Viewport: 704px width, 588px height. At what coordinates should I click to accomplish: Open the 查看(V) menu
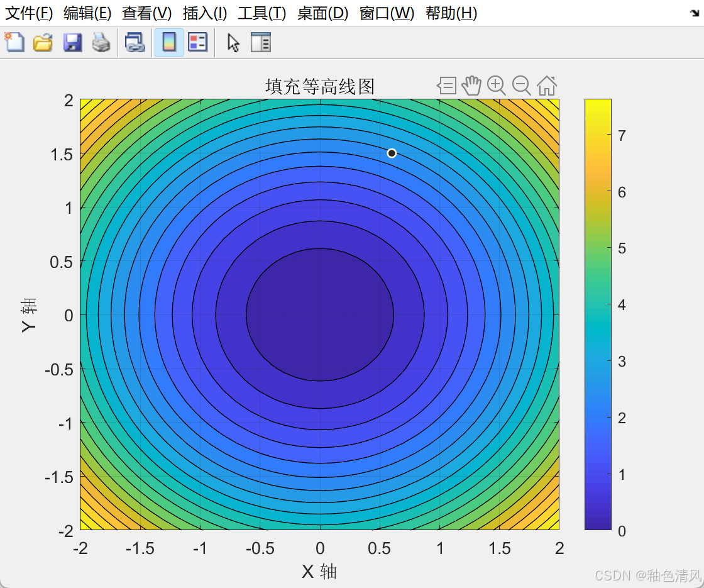147,13
